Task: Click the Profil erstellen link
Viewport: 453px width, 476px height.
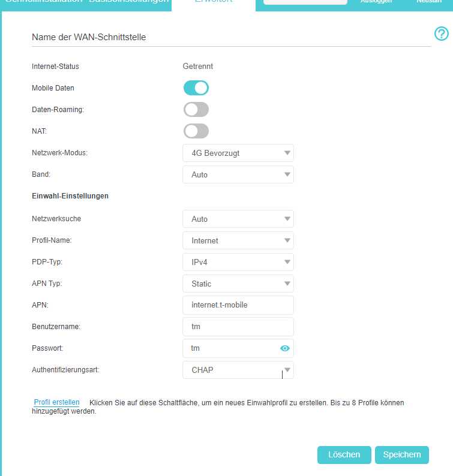Action: (x=56, y=402)
